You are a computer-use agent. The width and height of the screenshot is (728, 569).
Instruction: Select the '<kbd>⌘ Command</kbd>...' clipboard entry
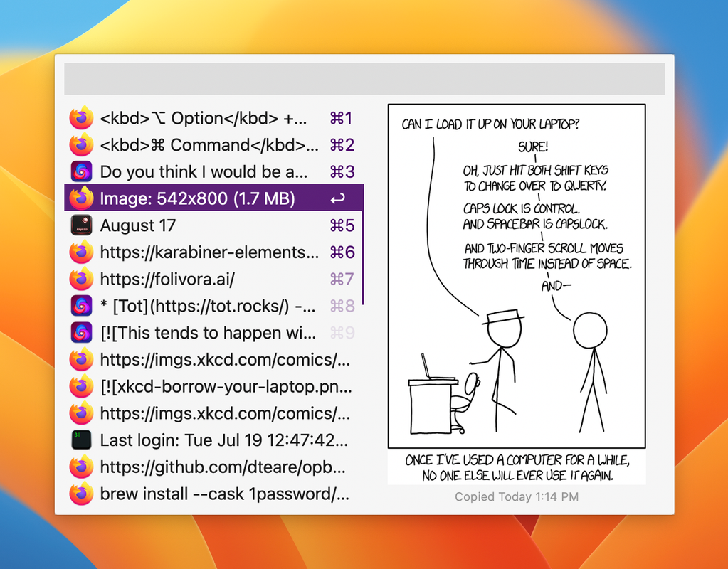point(214,145)
